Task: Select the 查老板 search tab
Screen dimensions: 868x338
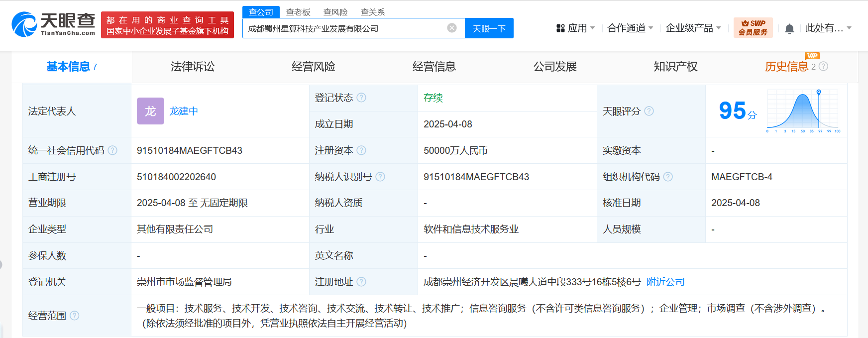Action: coord(298,12)
